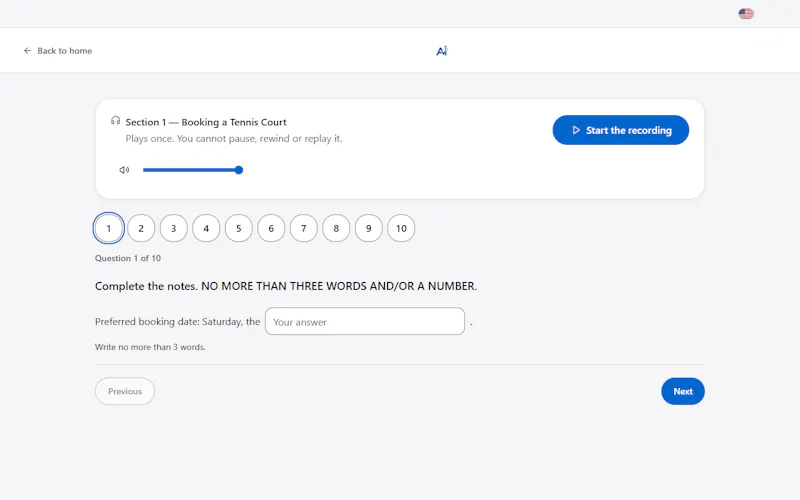This screenshot has width=800, height=500.
Task: Start the recording
Action: (x=620, y=130)
